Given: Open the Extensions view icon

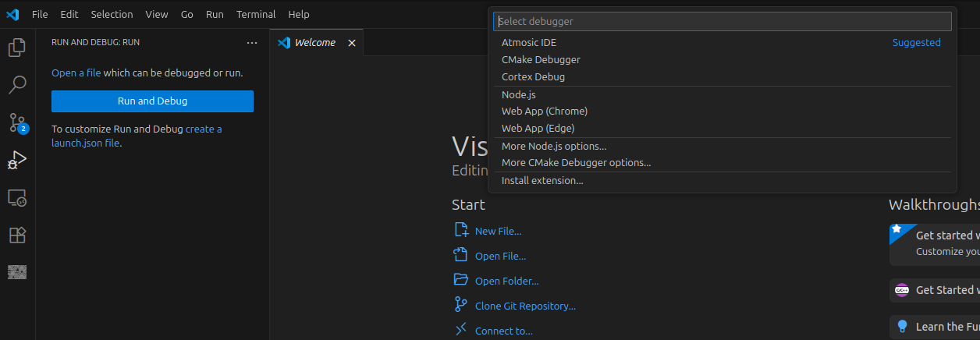Looking at the screenshot, I should [x=17, y=235].
